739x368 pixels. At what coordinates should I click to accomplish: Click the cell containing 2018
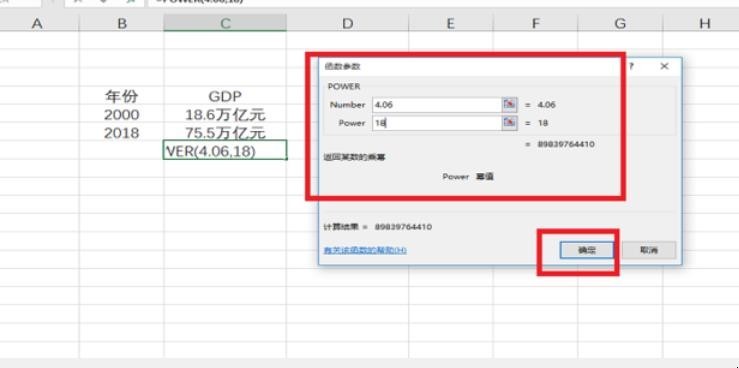click(x=122, y=132)
